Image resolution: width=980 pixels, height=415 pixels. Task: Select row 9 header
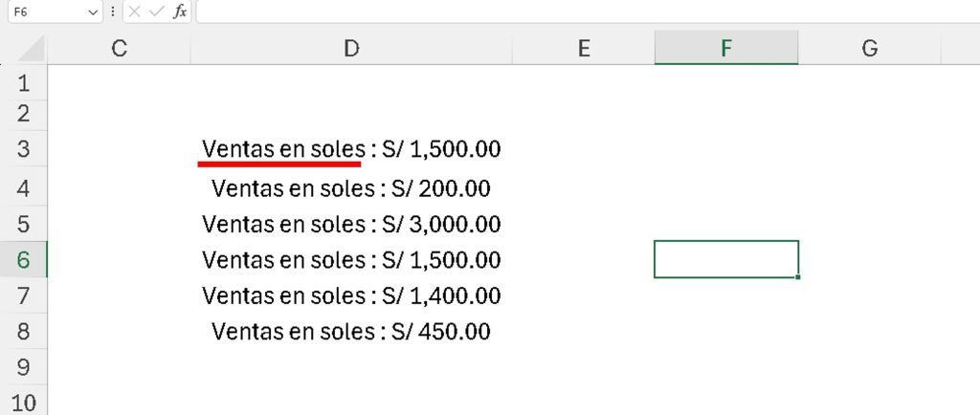pos(24,367)
